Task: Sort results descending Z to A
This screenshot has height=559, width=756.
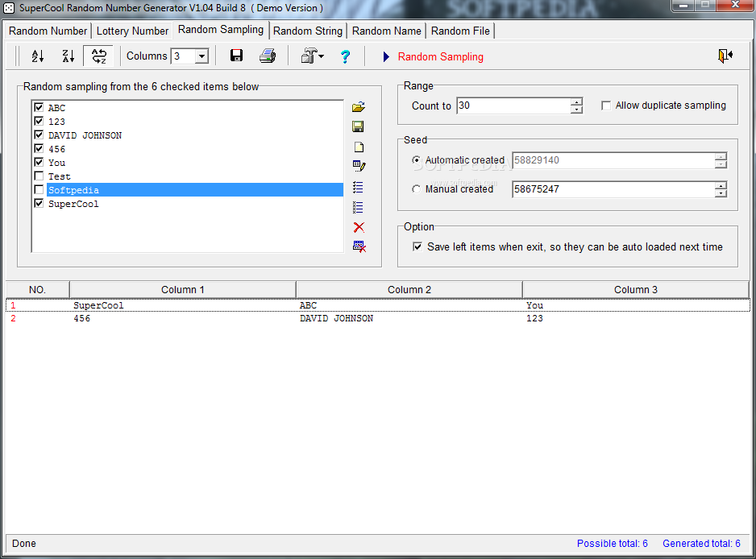Action: point(68,56)
